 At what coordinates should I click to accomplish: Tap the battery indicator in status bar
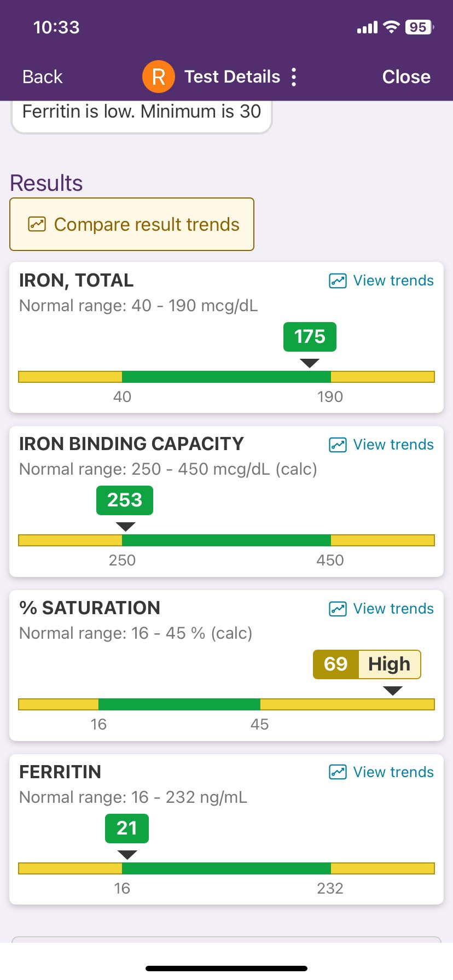pyautogui.click(x=419, y=27)
